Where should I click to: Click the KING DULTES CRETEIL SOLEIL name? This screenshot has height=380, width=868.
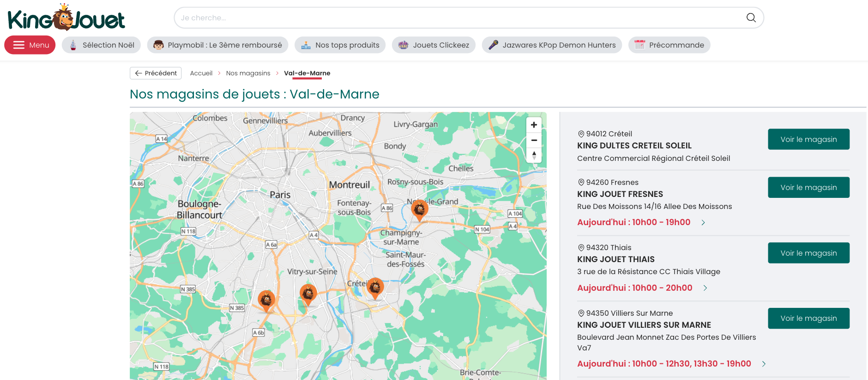[634, 146]
